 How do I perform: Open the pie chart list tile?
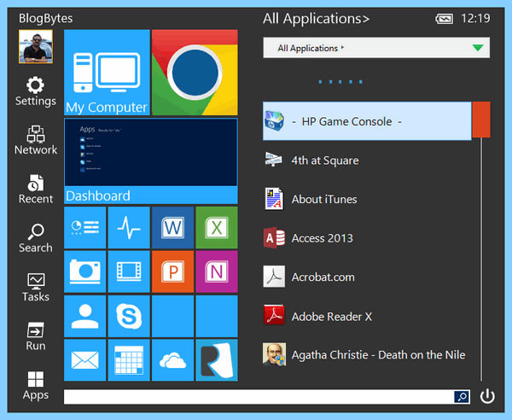click(84, 227)
